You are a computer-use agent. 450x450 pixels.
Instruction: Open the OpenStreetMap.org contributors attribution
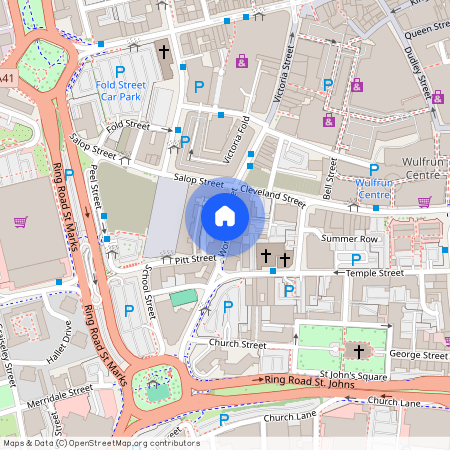tap(134, 443)
